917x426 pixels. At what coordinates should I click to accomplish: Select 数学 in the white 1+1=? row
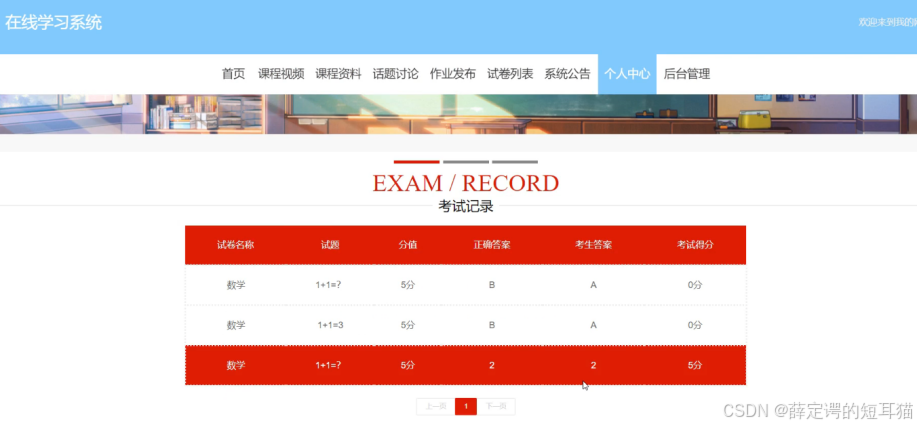point(236,285)
